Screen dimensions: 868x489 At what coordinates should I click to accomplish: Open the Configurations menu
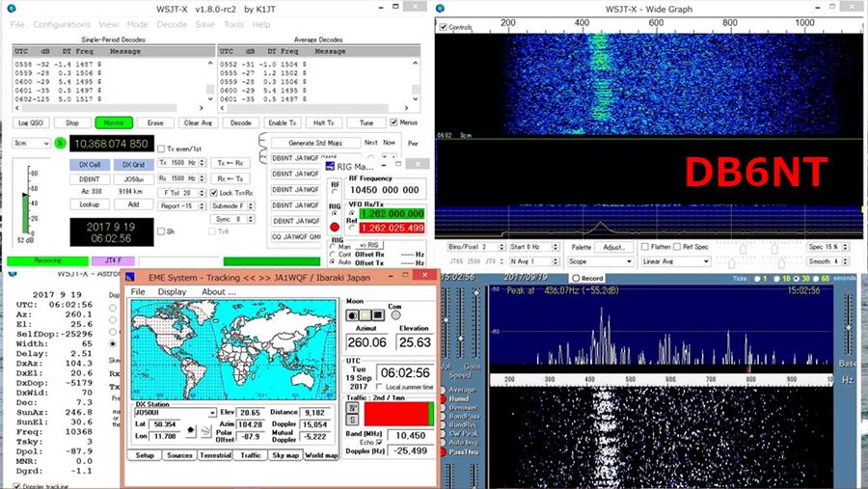pos(62,24)
